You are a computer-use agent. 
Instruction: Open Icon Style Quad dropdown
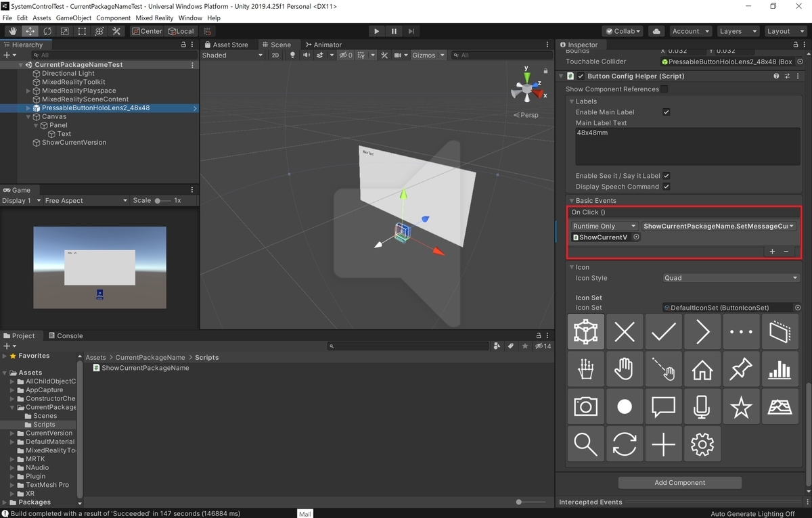[731, 278]
